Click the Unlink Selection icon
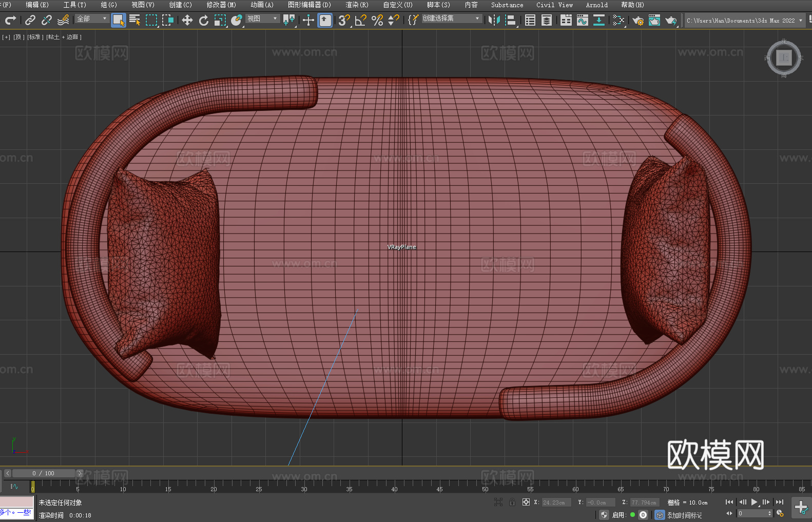Viewport: 812px width, 522px height. 47,20
